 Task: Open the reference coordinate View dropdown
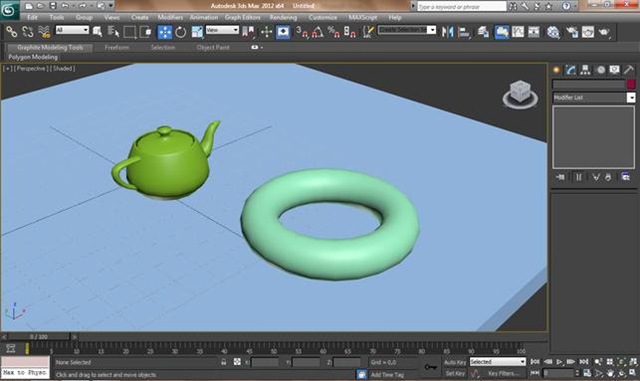pos(222,30)
